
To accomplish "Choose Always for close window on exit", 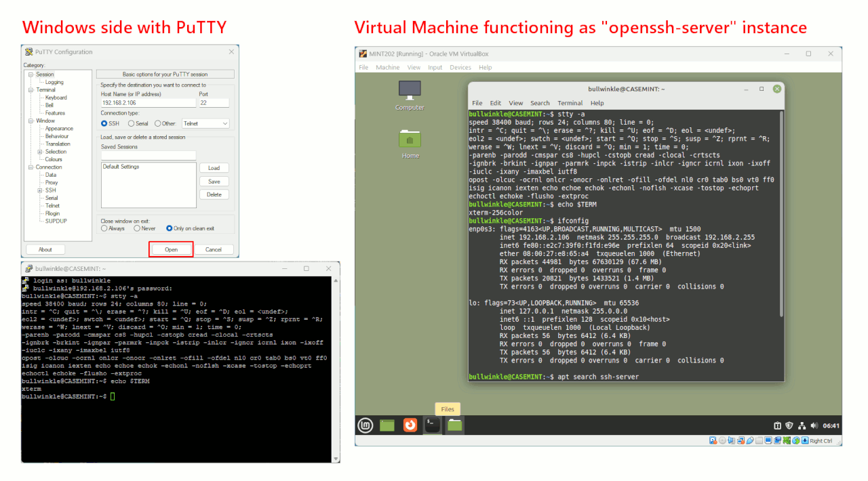I will [x=104, y=228].
